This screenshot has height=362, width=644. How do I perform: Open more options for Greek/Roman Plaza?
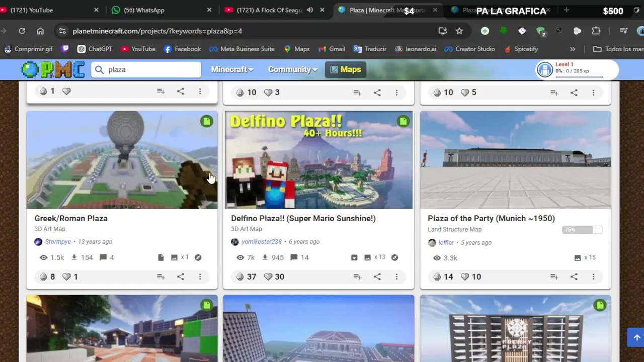pyautogui.click(x=200, y=277)
